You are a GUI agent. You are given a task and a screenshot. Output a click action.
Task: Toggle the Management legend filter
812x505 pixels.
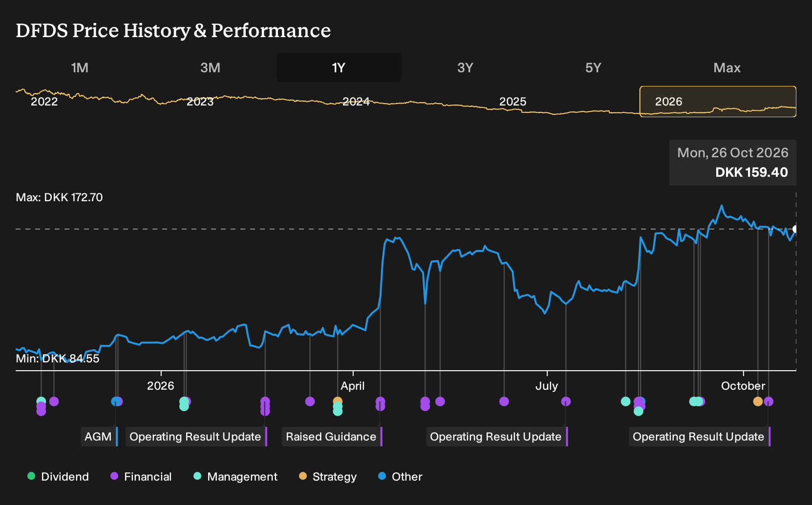pos(235,477)
